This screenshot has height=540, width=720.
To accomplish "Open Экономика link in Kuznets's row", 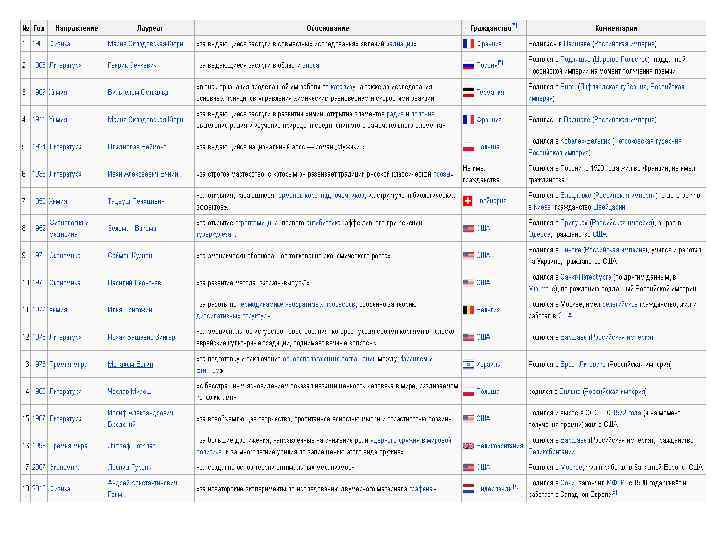I will coord(65,255).
